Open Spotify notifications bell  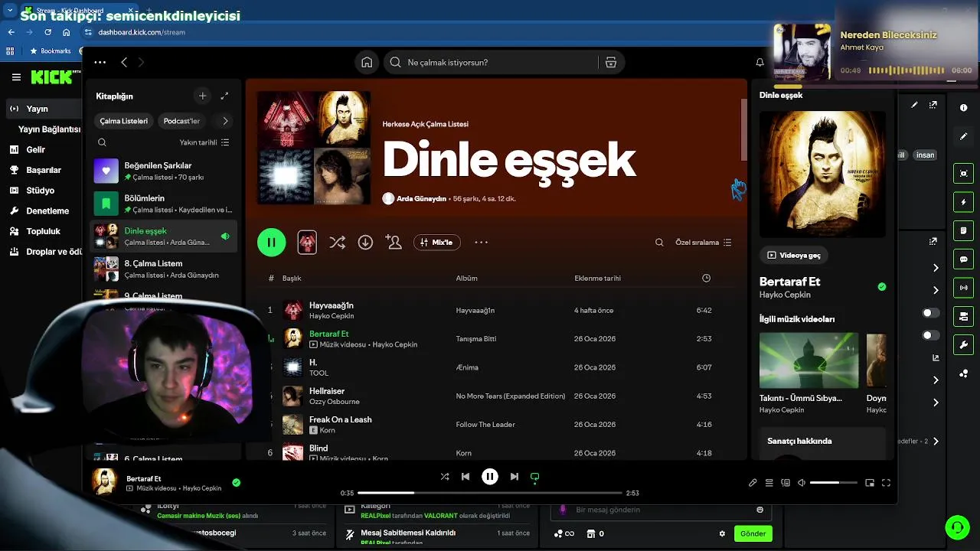(759, 62)
